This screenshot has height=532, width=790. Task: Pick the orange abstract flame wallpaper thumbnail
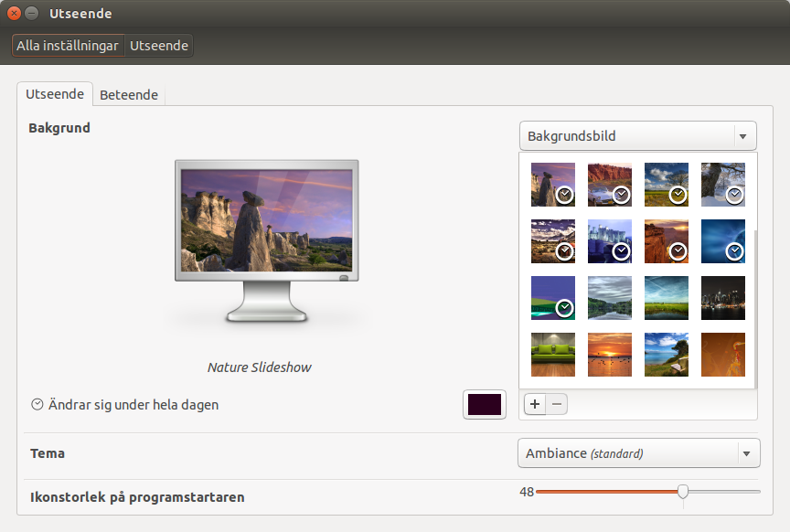tap(723, 355)
